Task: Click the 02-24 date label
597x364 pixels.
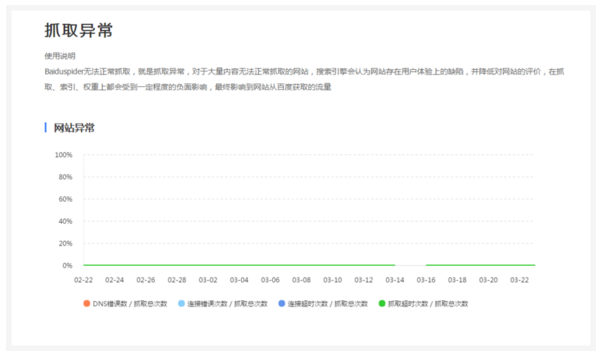Action: pos(115,280)
